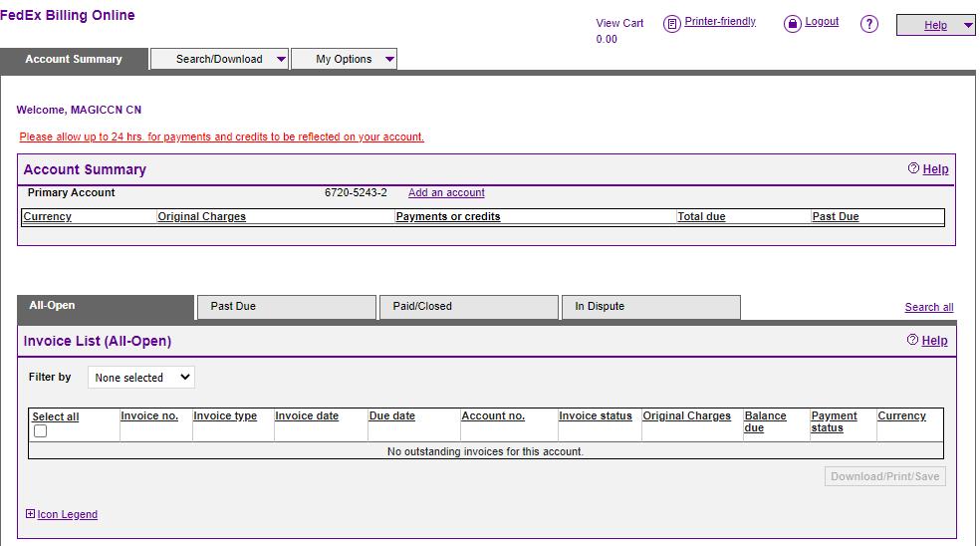Sort by Payments or credits column

pyautogui.click(x=448, y=216)
